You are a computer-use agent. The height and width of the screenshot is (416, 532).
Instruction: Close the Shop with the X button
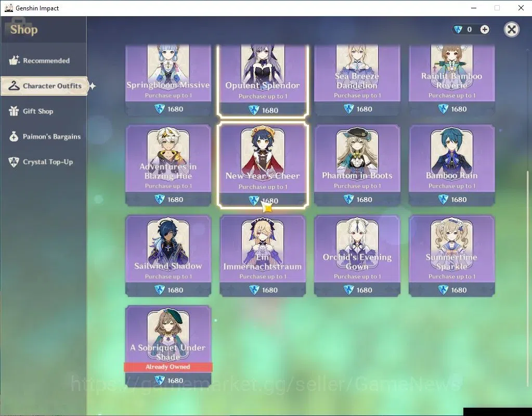point(511,30)
